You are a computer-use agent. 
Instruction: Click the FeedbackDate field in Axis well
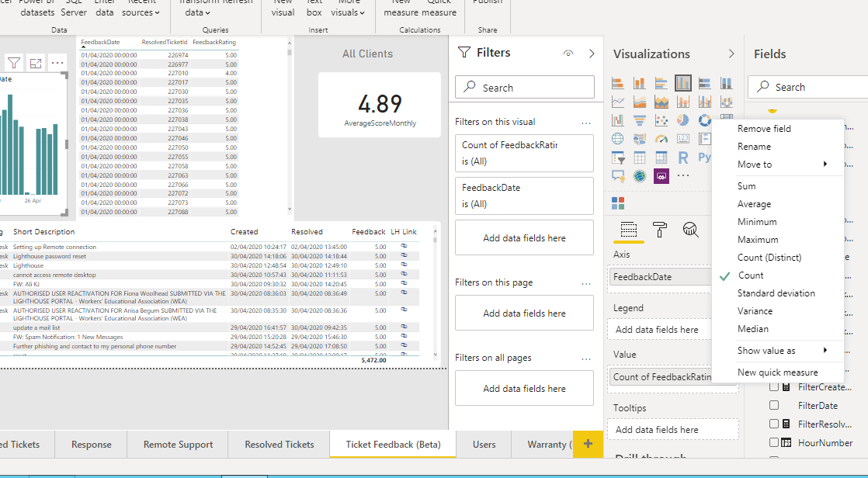tap(660, 276)
